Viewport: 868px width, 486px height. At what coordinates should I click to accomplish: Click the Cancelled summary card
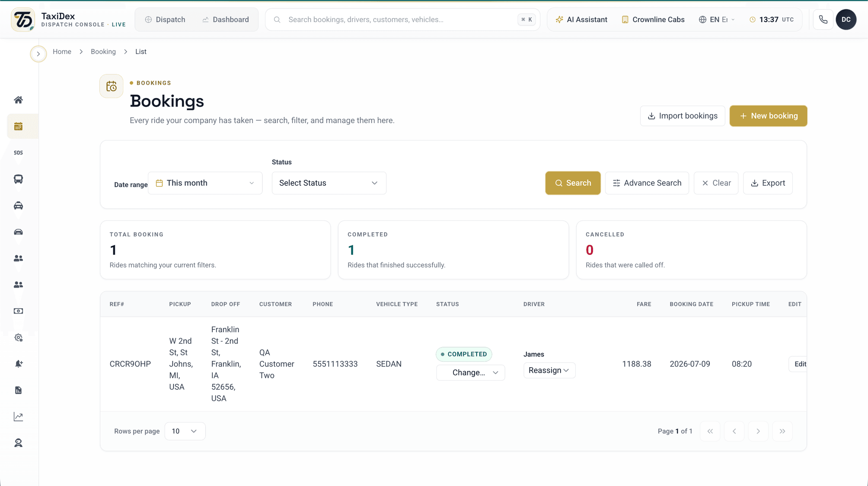pos(691,250)
